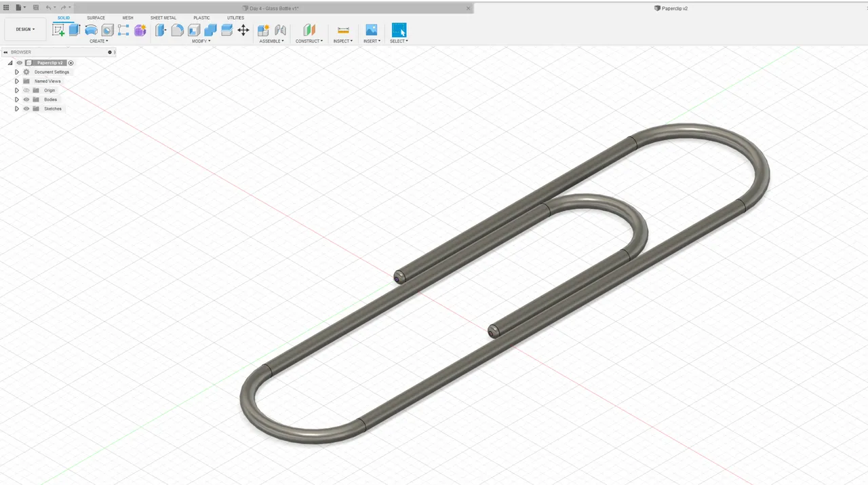The width and height of the screenshot is (868, 485).
Task: Toggle visibility of the Sketches folder
Action: click(x=26, y=109)
